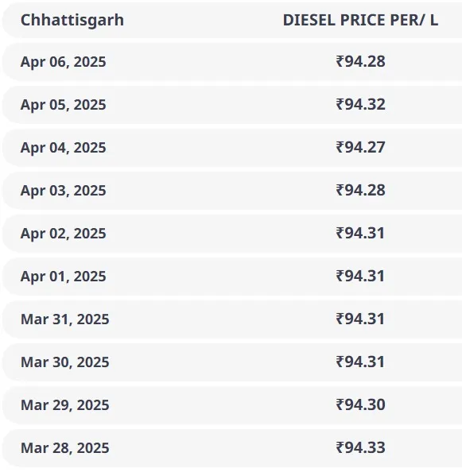The image size is (462, 476).
Task: Select the Apr 02, 2025 date cell
Action: coord(63,234)
